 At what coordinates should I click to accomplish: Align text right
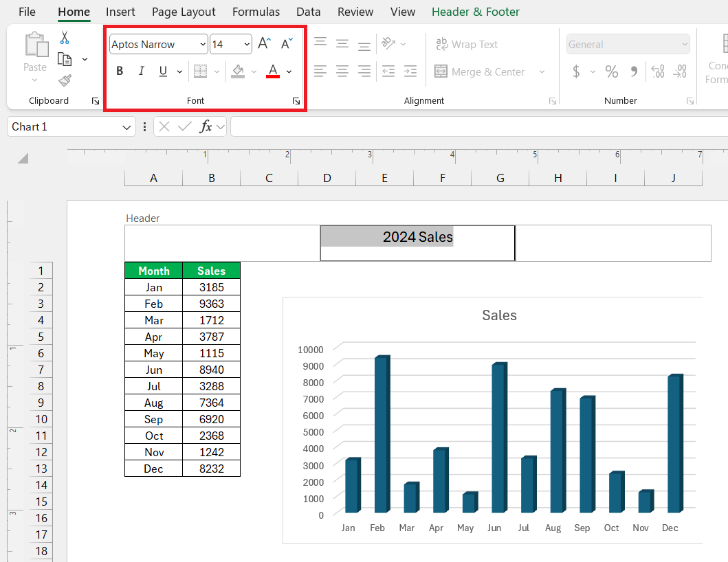(x=364, y=71)
